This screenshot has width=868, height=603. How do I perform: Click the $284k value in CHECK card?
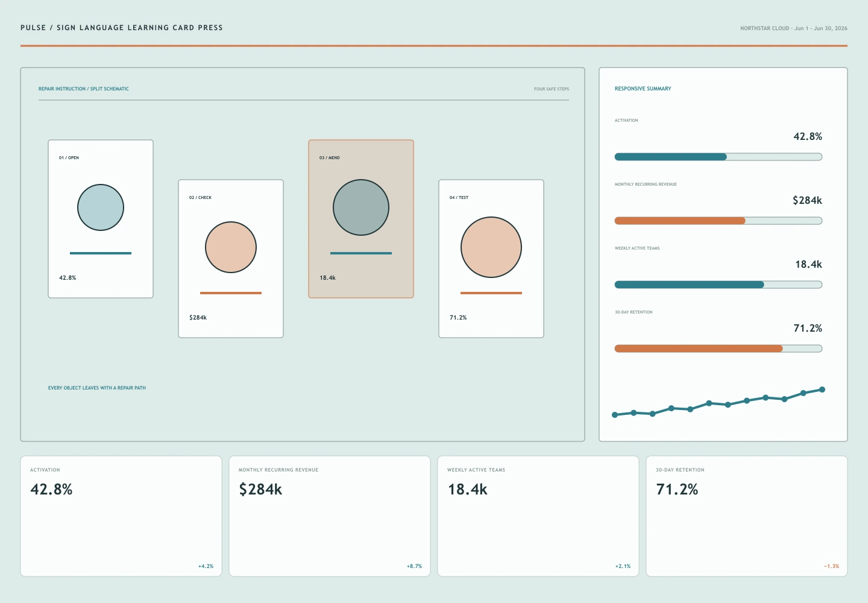pos(198,318)
